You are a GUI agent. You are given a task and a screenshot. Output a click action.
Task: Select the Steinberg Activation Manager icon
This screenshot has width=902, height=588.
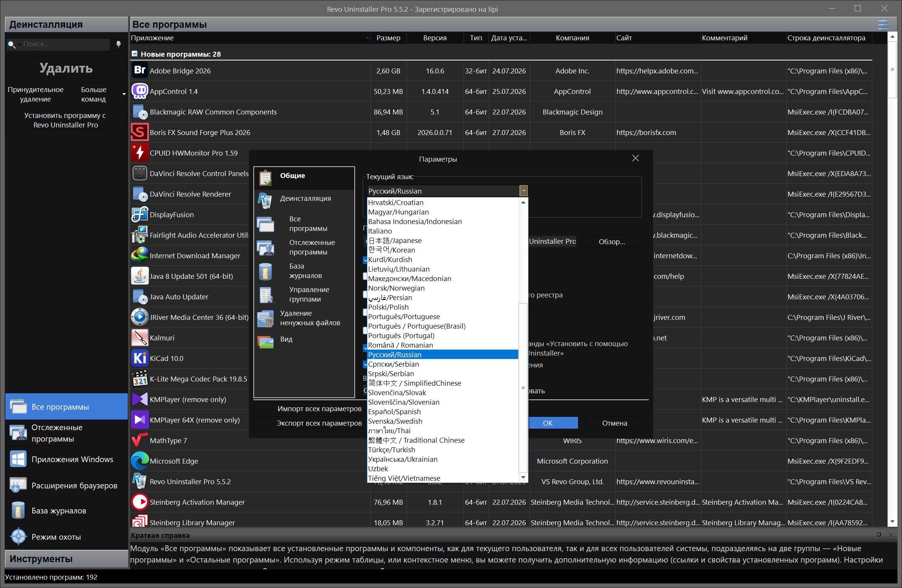pos(140,502)
